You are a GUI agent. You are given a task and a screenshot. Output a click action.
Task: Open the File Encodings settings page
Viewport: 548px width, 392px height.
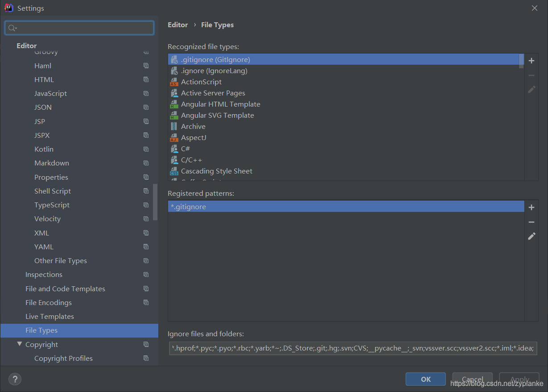tap(49, 302)
